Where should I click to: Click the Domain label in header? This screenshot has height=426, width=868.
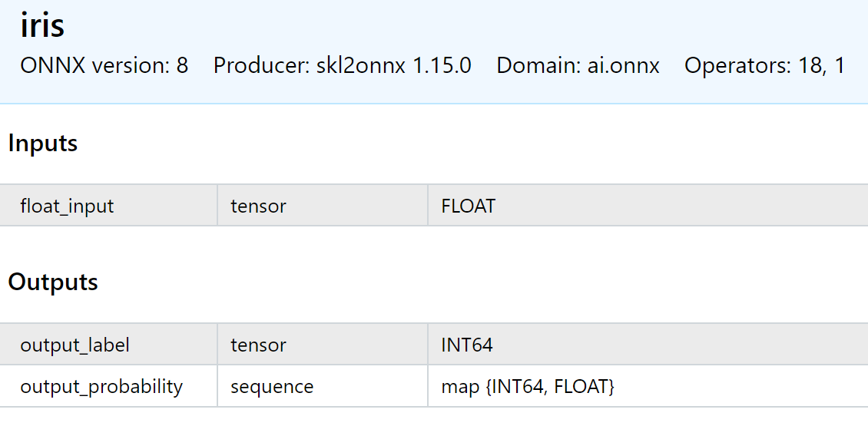[538, 66]
